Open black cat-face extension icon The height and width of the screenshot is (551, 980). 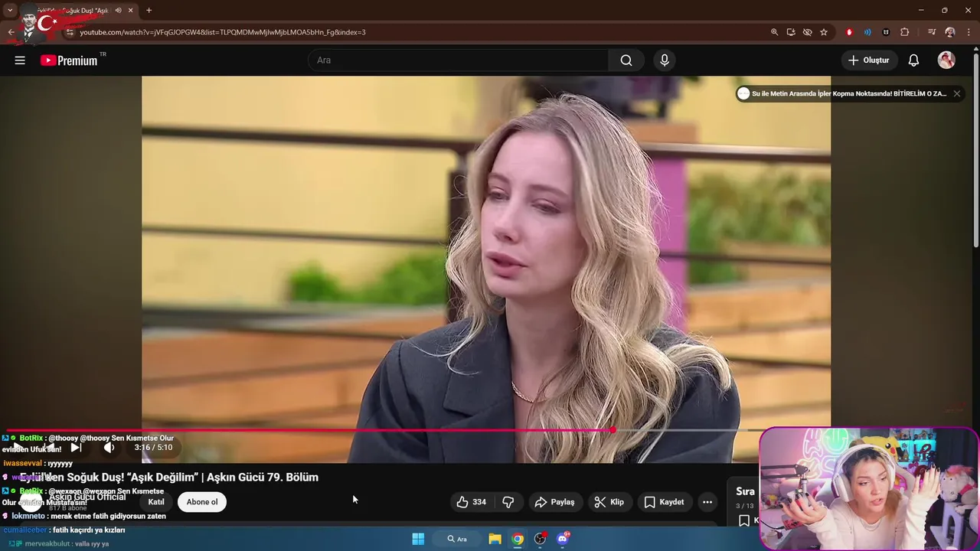886,32
